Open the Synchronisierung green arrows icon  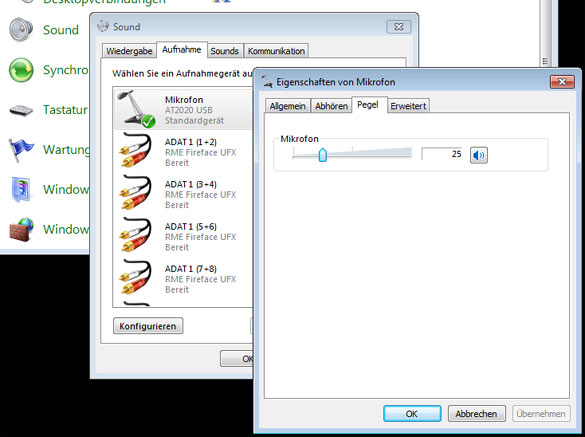pos(21,70)
